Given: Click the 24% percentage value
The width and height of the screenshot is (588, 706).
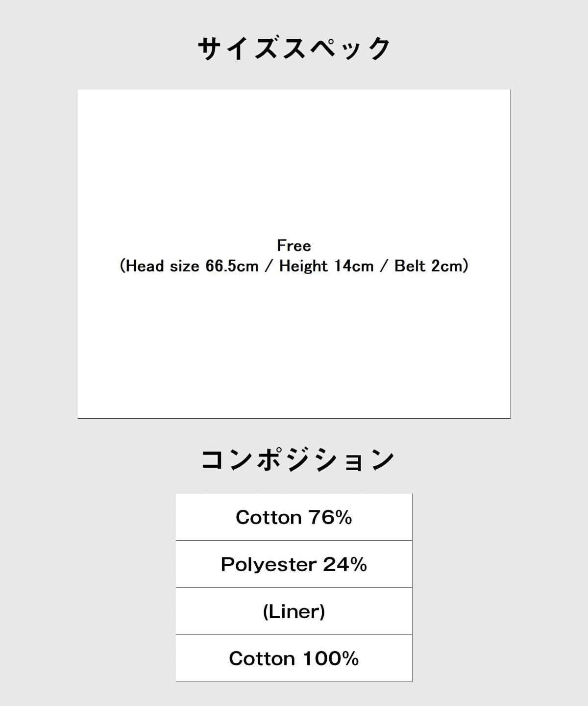Looking at the screenshot, I should 344,564.
